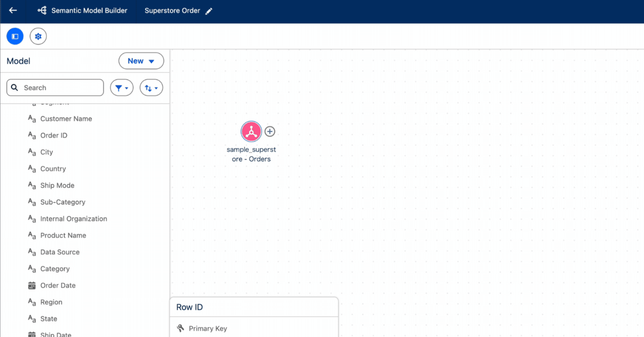Open the model settings gear icon
The height and width of the screenshot is (337, 644).
click(38, 36)
